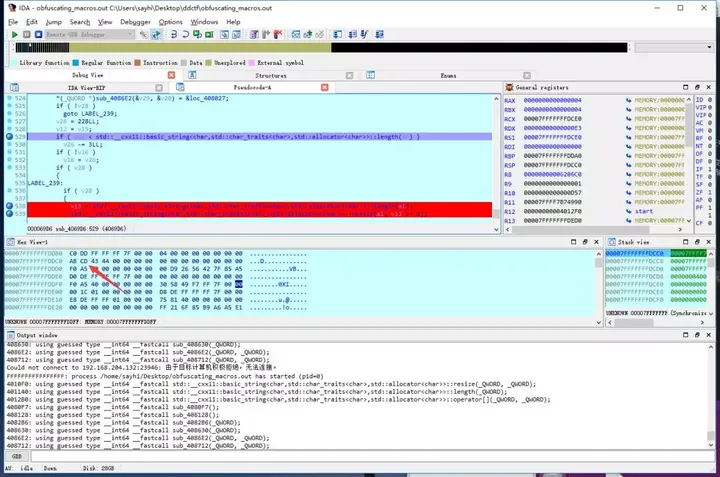Open the File menu
Screen dimensions: 720x477
pyautogui.click(x=13, y=22)
